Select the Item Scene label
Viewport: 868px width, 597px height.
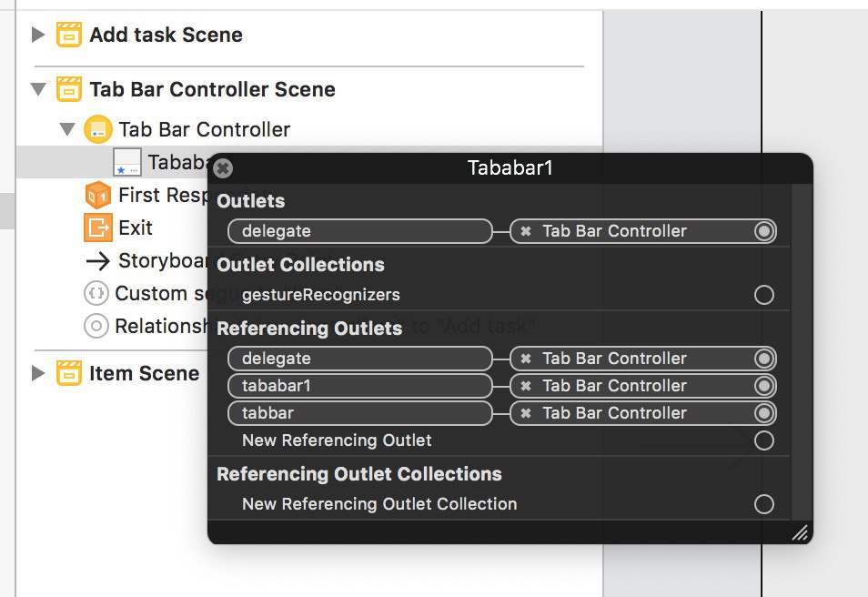point(145,373)
